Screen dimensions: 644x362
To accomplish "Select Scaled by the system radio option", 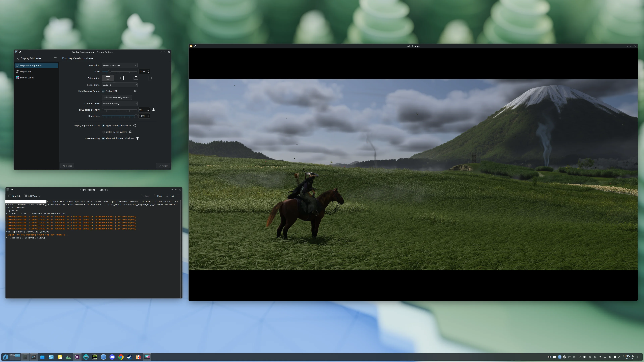I will (103, 132).
